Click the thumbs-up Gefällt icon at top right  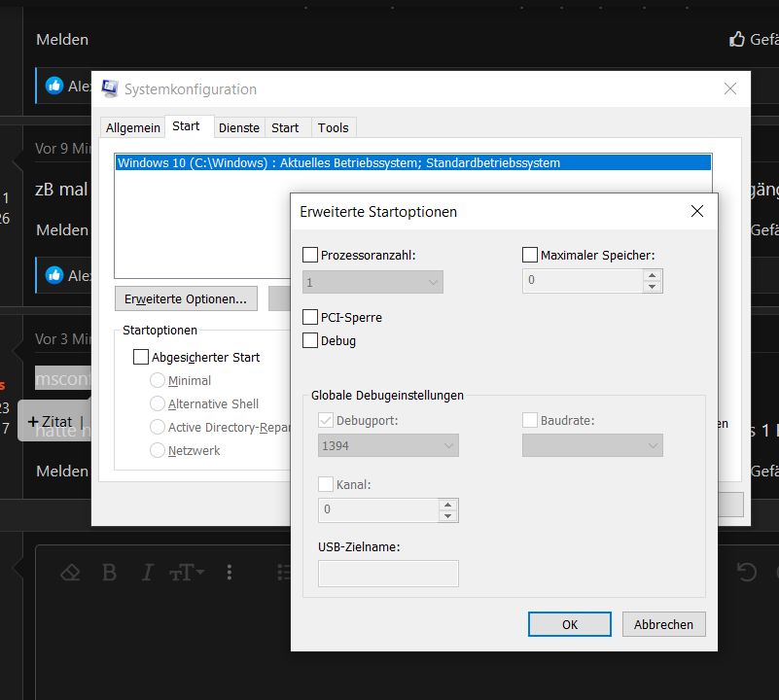click(x=737, y=39)
